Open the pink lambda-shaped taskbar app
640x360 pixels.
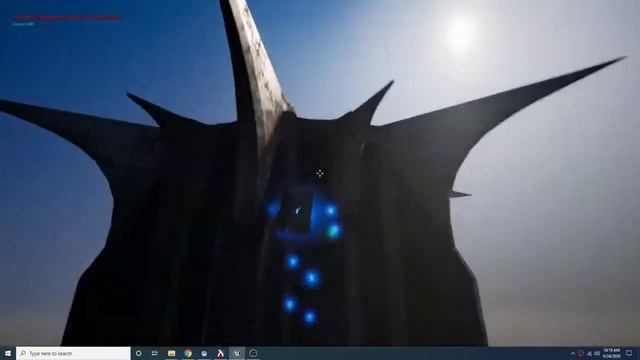(220, 353)
